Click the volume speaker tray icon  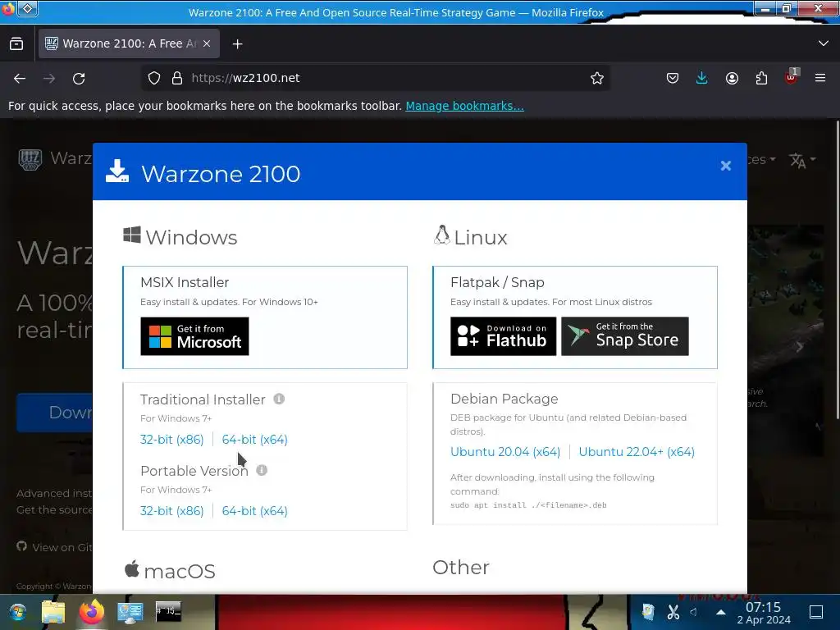tap(694, 611)
